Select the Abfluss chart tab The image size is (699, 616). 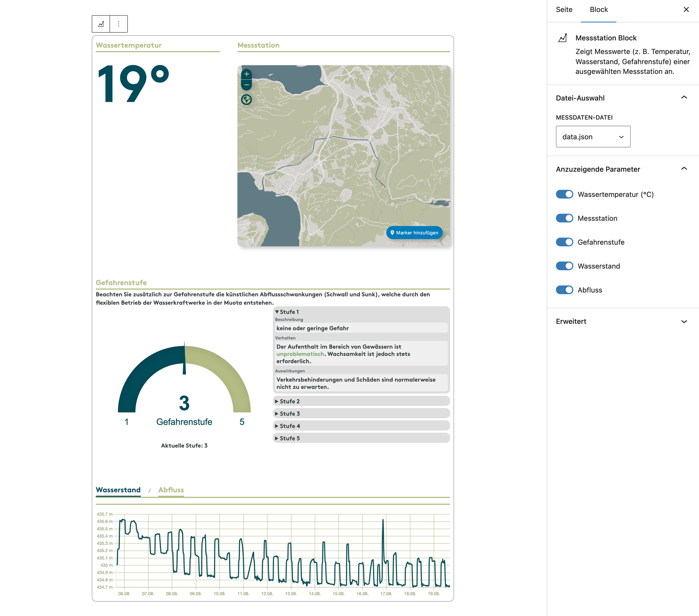[x=171, y=490]
